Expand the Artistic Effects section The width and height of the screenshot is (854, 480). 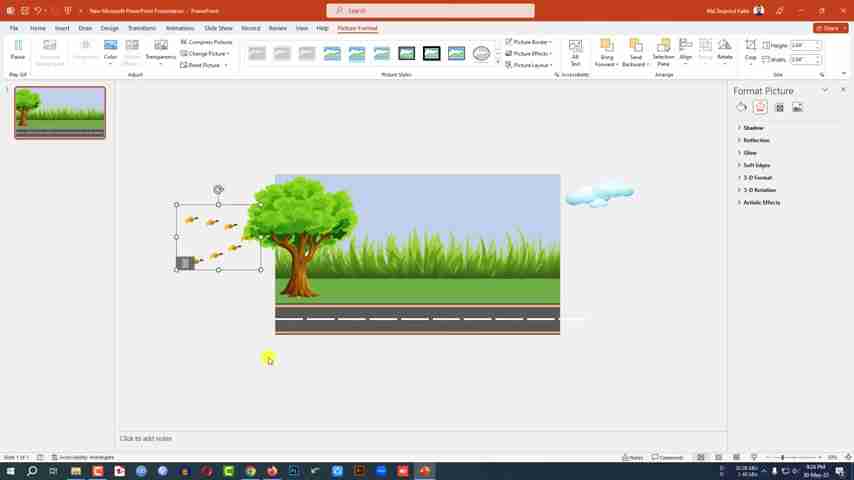[x=761, y=203]
